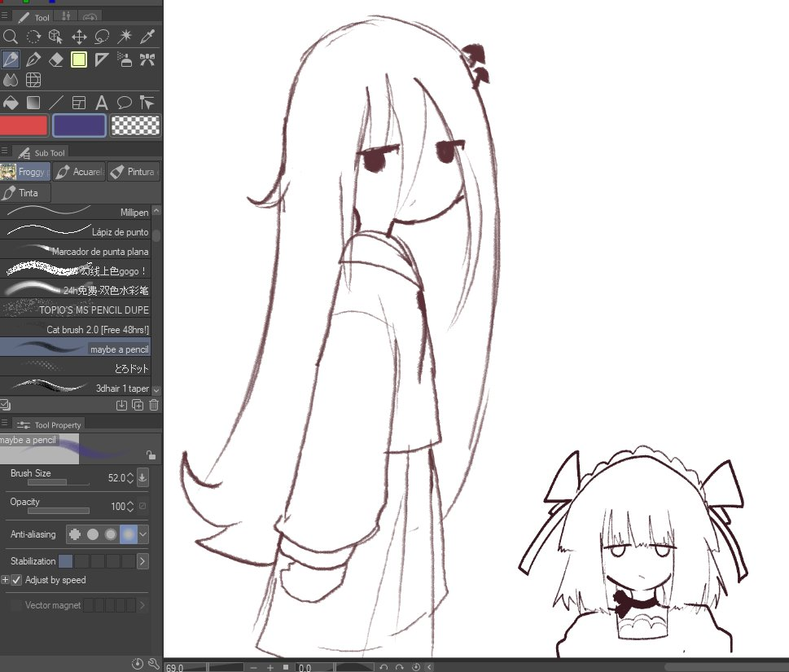Select the Airbrush tool
The width and height of the screenshot is (789, 672).
[x=125, y=59]
